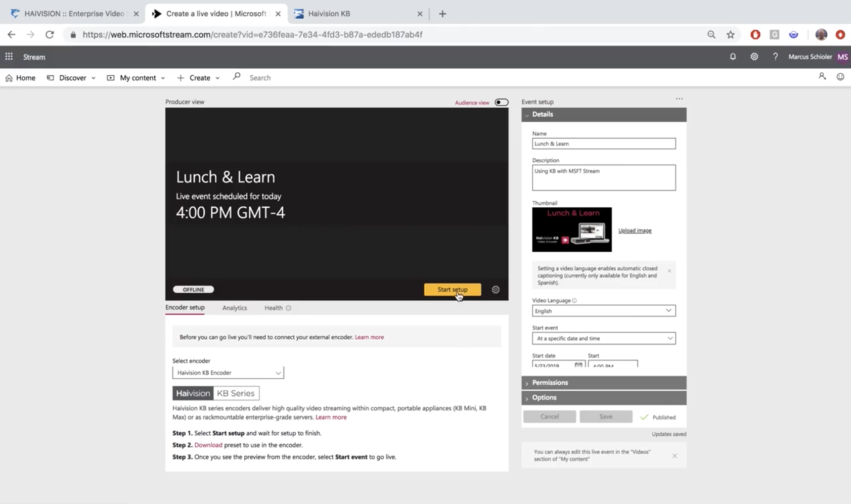Click the Start setup button
Image resolution: width=851 pixels, height=504 pixels.
click(x=452, y=290)
